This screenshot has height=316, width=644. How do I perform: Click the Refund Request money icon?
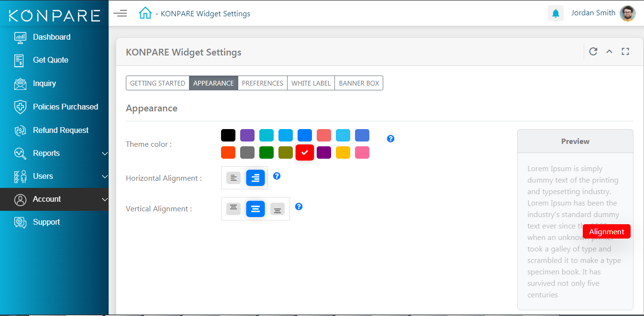point(20,130)
